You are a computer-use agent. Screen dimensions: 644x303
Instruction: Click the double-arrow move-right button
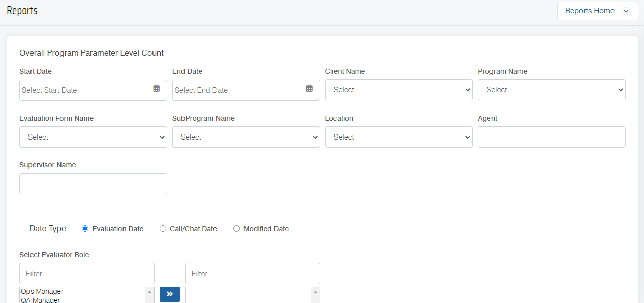point(170,294)
